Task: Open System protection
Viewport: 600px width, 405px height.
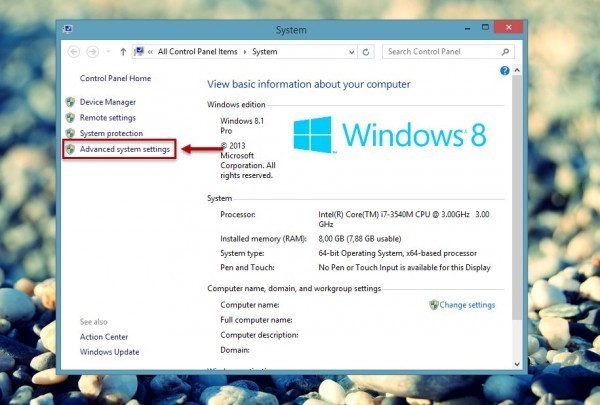Action: [x=111, y=134]
